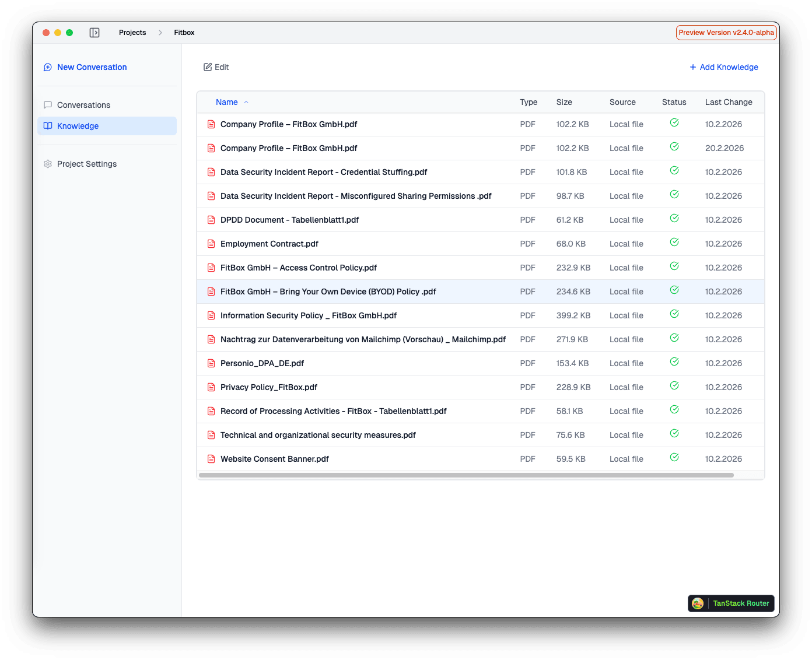This screenshot has height=660, width=812.
Task: Click PDF icon for Personio_DPA_DE.pdf
Action: coord(211,363)
